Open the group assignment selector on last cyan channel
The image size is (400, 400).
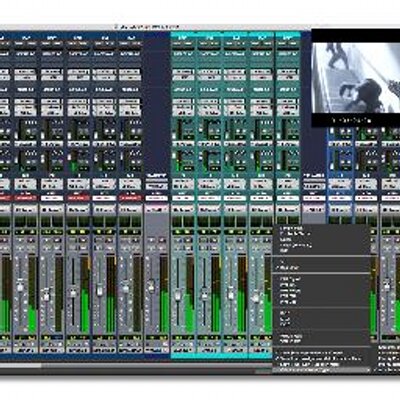pos(287,210)
